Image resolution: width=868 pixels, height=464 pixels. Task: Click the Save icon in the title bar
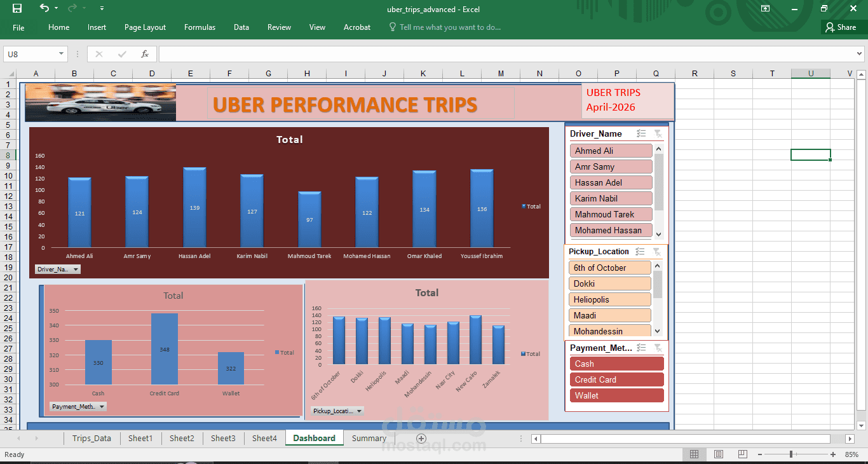pos(17,8)
